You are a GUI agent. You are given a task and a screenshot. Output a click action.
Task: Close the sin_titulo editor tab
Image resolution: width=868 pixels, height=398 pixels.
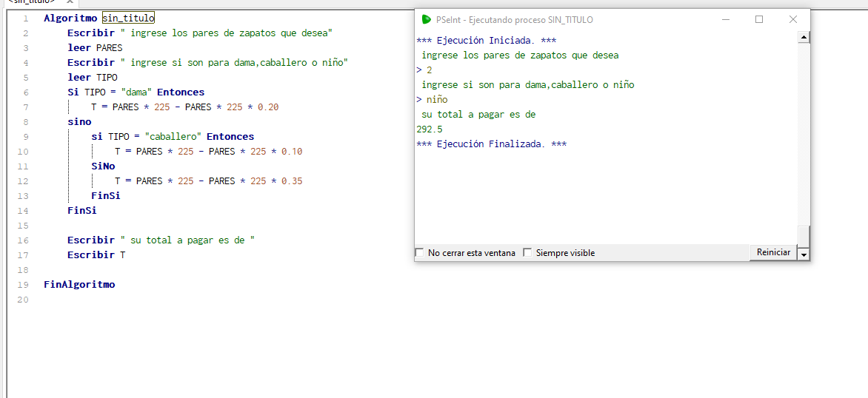[x=70, y=1]
